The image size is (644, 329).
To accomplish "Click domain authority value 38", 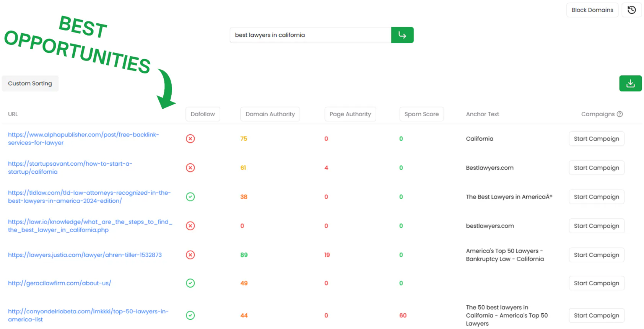I will pyautogui.click(x=244, y=197).
